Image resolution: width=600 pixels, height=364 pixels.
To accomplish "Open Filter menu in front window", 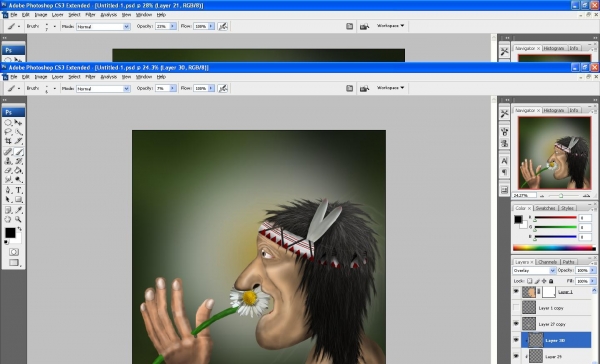I will [90, 77].
